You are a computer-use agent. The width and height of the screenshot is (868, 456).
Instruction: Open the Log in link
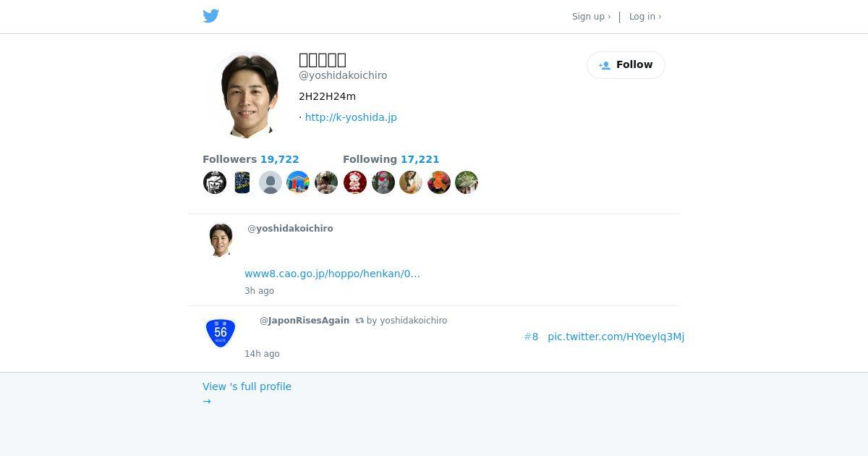pyautogui.click(x=645, y=17)
